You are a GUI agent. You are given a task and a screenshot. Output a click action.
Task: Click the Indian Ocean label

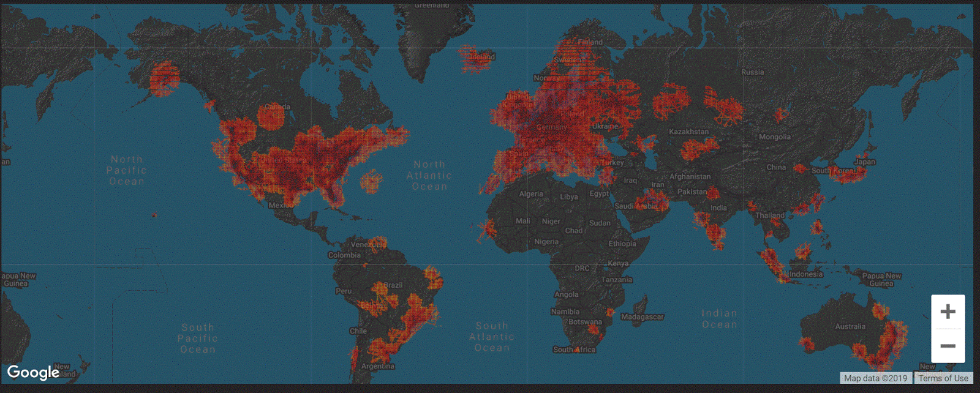[x=719, y=319]
